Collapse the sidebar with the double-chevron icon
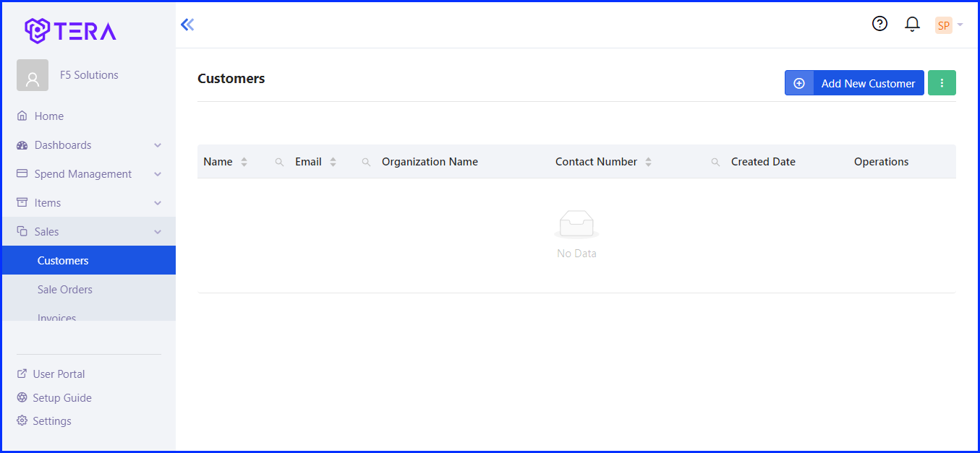Viewport: 980px width, 453px height. click(x=187, y=25)
